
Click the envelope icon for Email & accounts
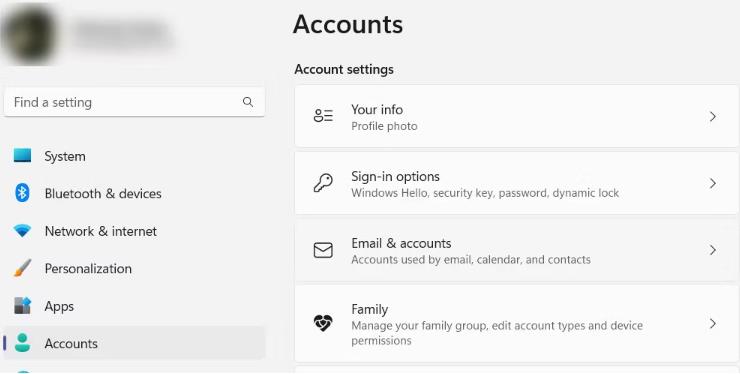pyautogui.click(x=323, y=250)
